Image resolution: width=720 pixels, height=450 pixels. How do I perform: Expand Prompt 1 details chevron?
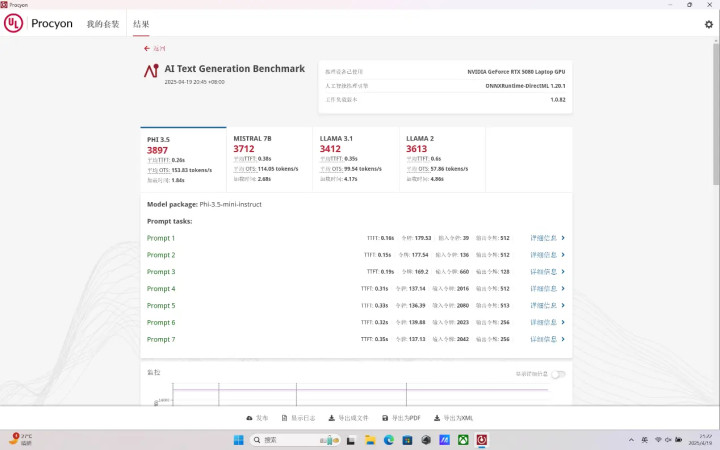[563, 238]
